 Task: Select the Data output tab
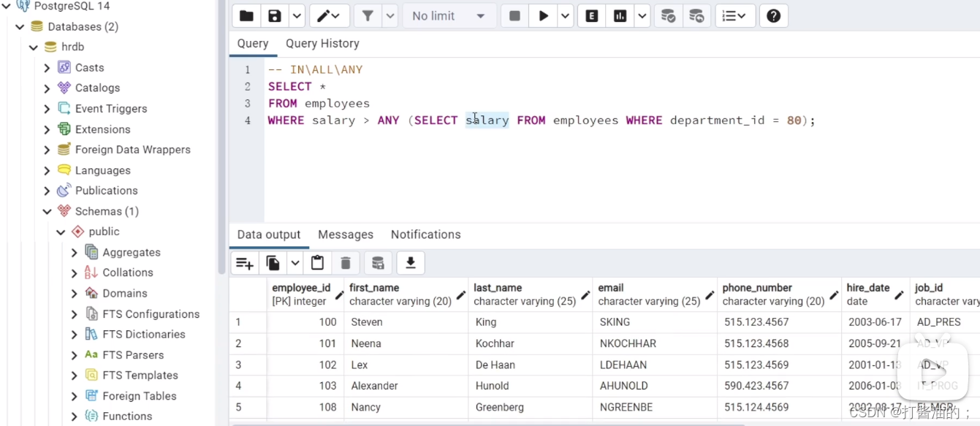(269, 235)
